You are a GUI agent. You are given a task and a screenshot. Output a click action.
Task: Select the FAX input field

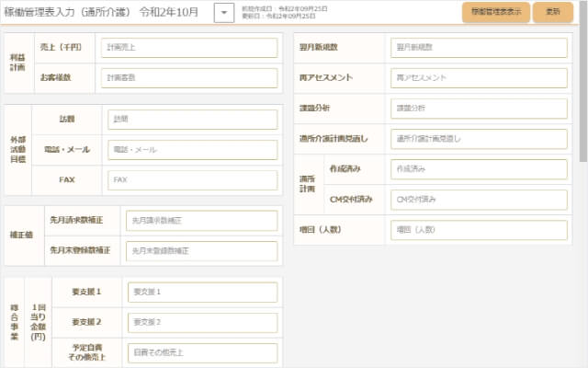pyautogui.click(x=193, y=180)
